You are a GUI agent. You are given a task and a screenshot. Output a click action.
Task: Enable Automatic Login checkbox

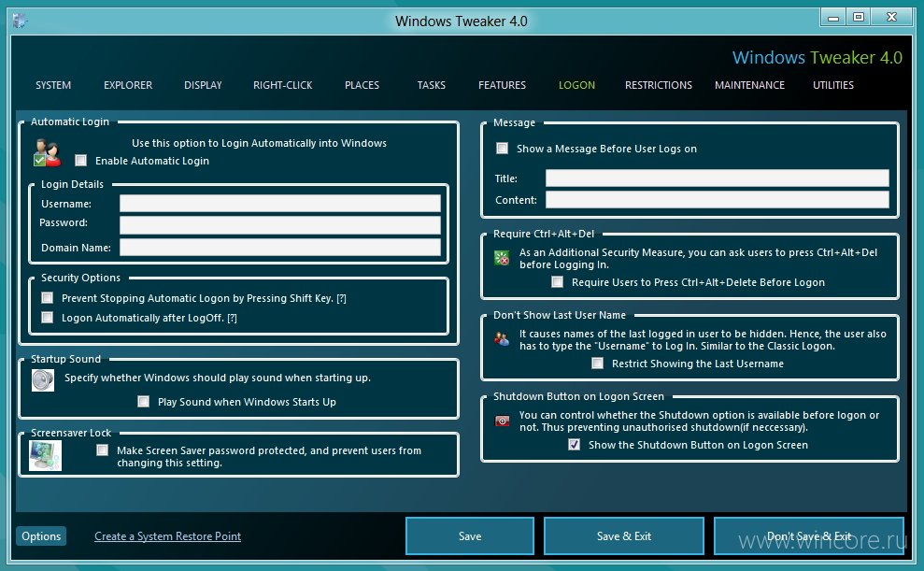coord(81,161)
